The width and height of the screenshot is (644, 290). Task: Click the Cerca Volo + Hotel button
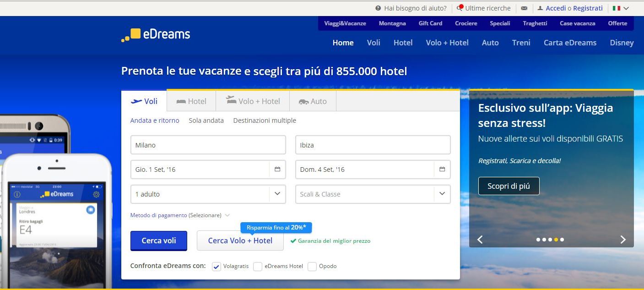coord(240,241)
